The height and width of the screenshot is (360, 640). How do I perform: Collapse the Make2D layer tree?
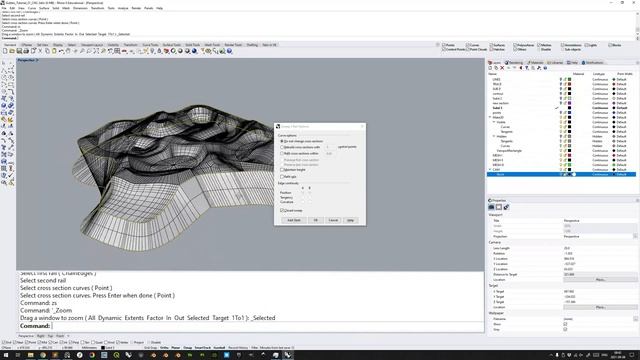coord(490,118)
